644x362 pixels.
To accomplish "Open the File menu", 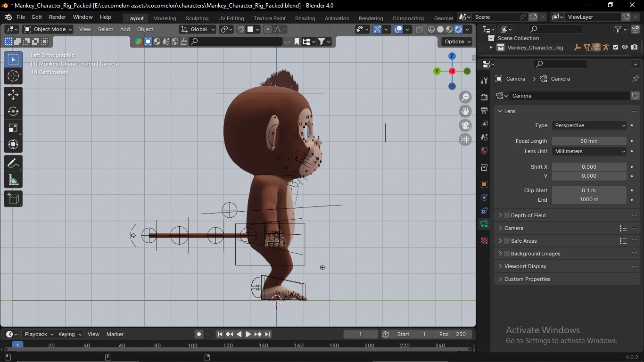I will pos(21,17).
